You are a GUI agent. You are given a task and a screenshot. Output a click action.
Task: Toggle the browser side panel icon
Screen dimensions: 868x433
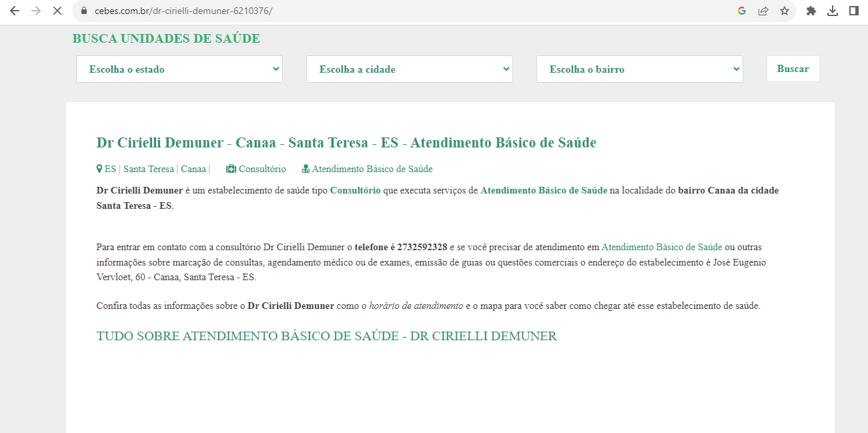(854, 11)
